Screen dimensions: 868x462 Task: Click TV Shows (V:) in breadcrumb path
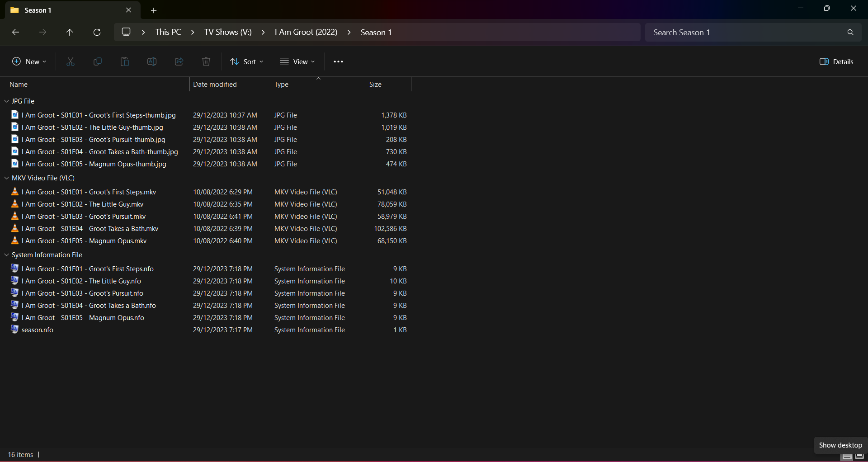coord(228,33)
